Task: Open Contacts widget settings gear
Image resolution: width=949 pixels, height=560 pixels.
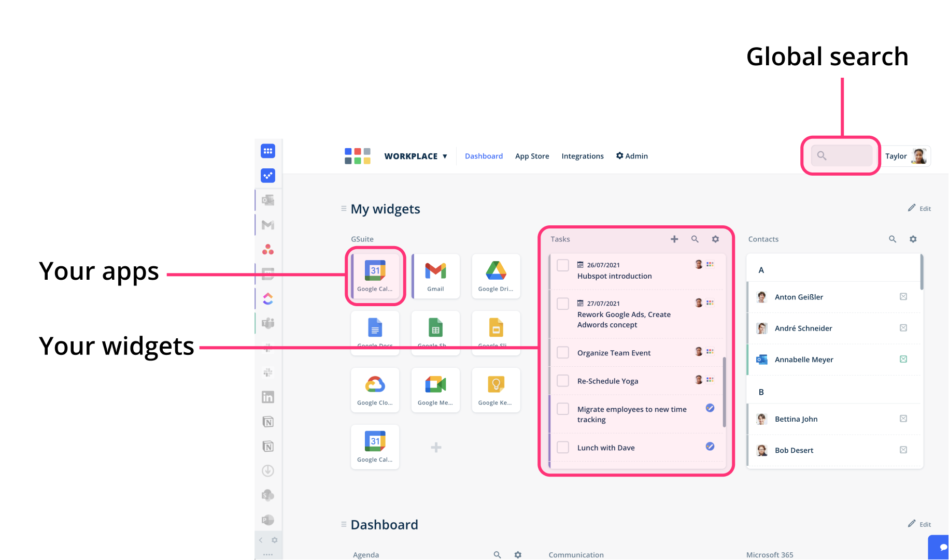Action: [913, 239]
